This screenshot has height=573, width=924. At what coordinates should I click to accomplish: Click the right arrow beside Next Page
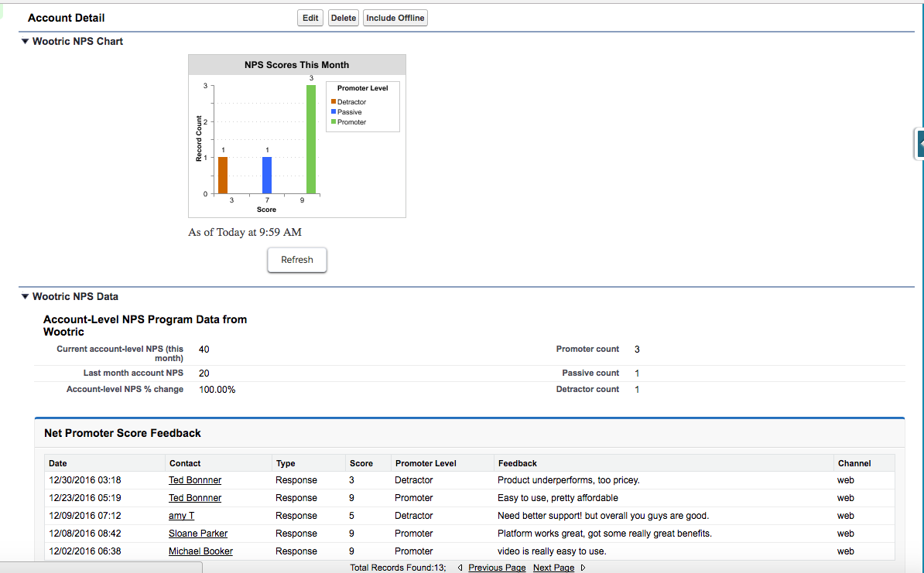(583, 568)
